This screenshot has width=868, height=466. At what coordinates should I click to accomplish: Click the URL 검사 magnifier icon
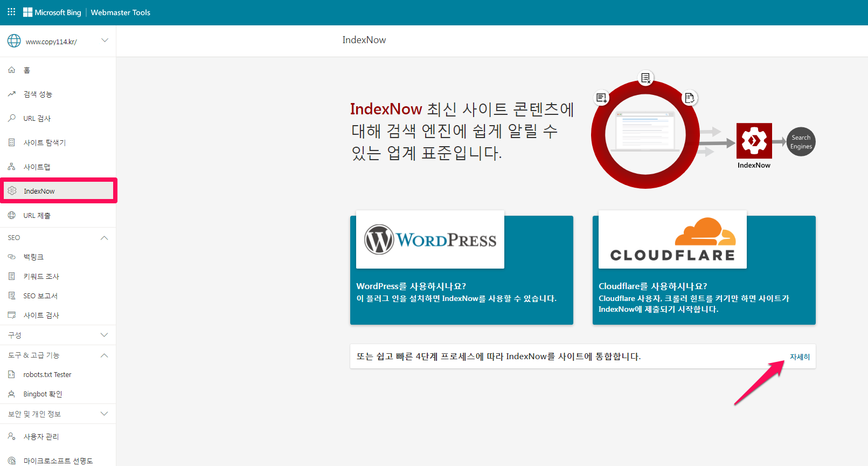[x=12, y=118]
